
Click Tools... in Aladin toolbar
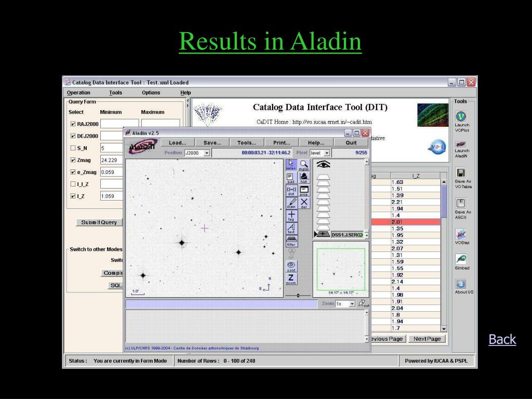247,143
